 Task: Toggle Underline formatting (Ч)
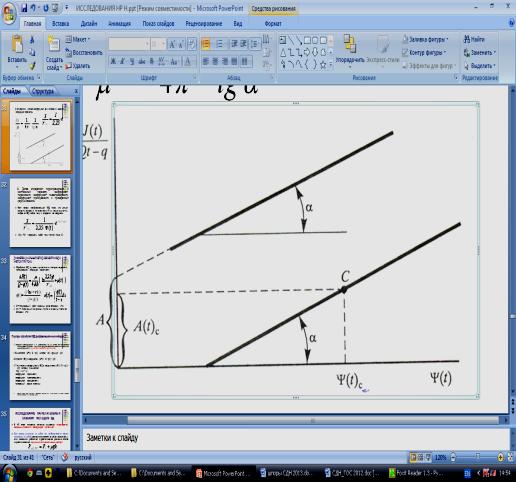click(x=132, y=61)
